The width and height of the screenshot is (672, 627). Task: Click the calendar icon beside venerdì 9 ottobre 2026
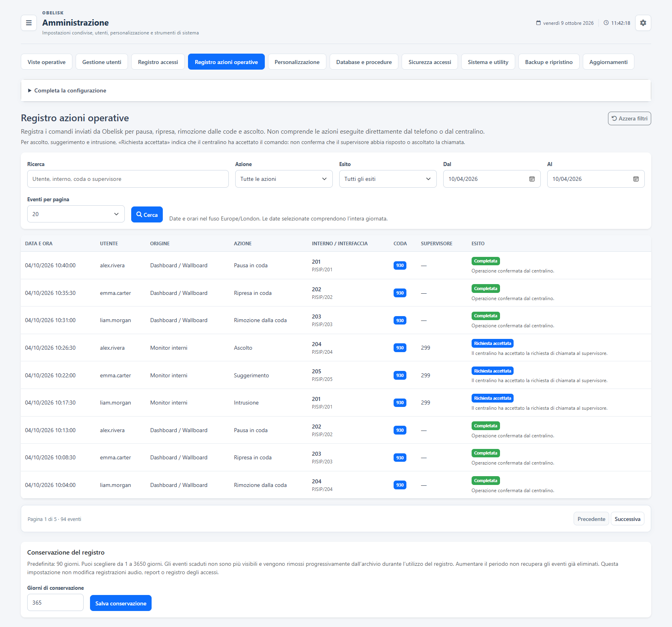click(538, 23)
